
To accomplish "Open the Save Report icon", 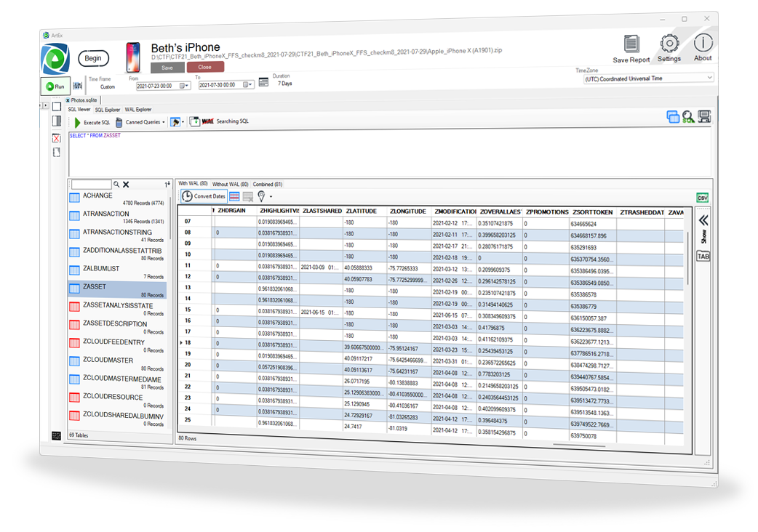I will tap(631, 45).
